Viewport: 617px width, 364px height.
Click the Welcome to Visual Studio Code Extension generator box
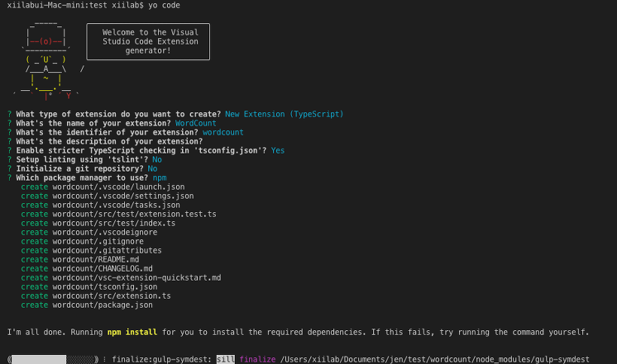148,41
